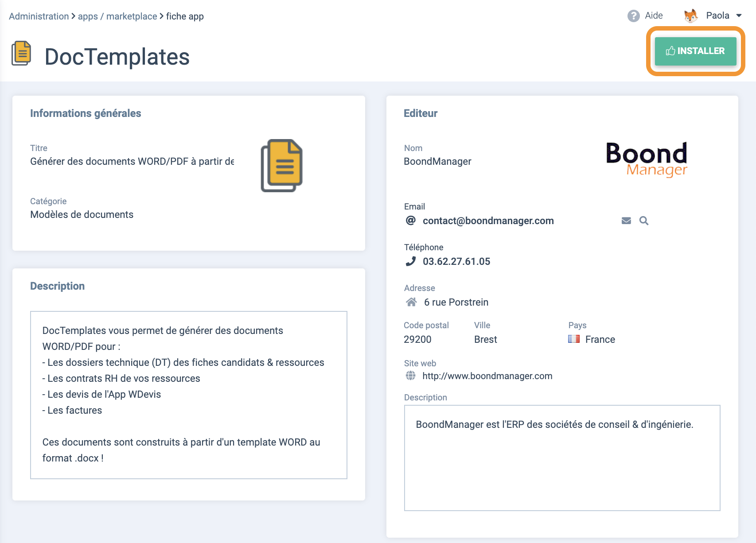Click the phone icon next to number
The width and height of the screenshot is (756, 543).
click(x=411, y=261)
